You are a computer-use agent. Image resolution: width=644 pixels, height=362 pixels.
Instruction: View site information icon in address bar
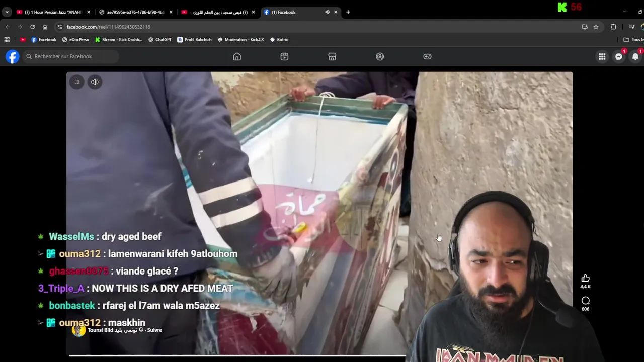click(x=60, y=27)
